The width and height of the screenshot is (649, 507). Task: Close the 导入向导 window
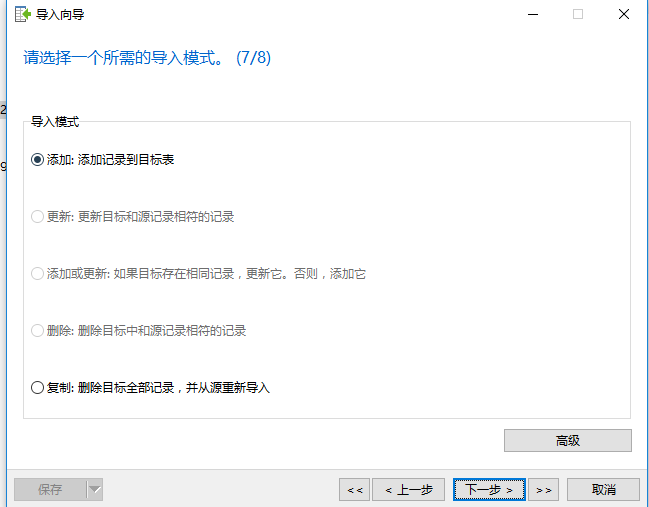point(624,14)
